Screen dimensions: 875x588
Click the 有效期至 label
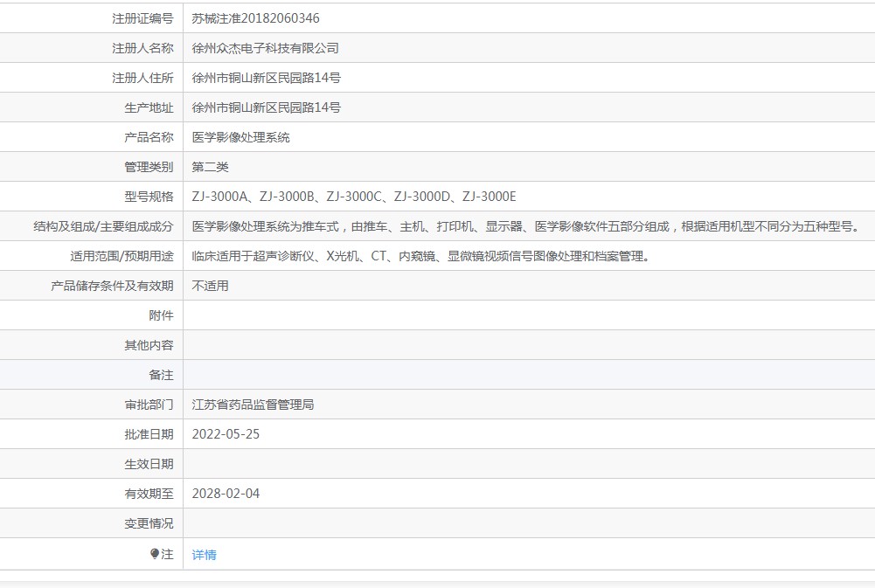tap(149, 494)
